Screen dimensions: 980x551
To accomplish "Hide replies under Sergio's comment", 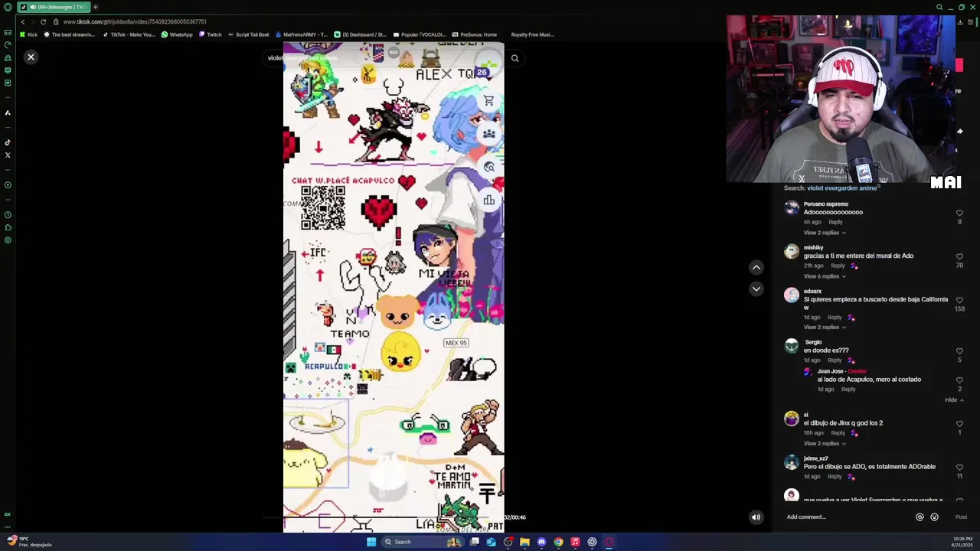I will 954,400.
